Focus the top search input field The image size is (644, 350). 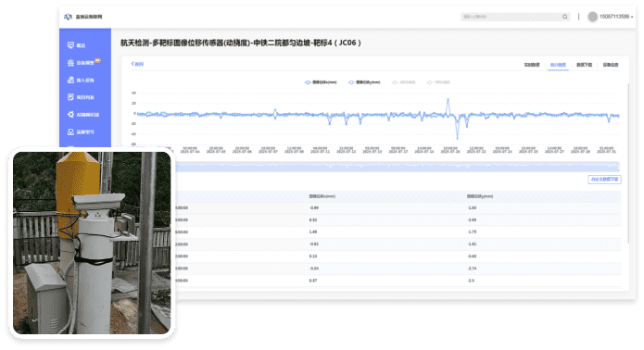(511, 17)
